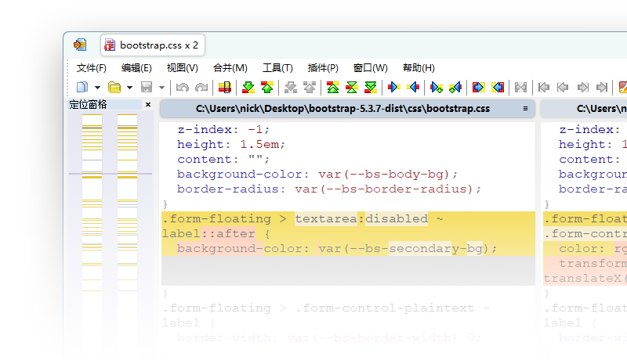
Task: Open the left file pane header menu
Action: click(x=525, y=109)
